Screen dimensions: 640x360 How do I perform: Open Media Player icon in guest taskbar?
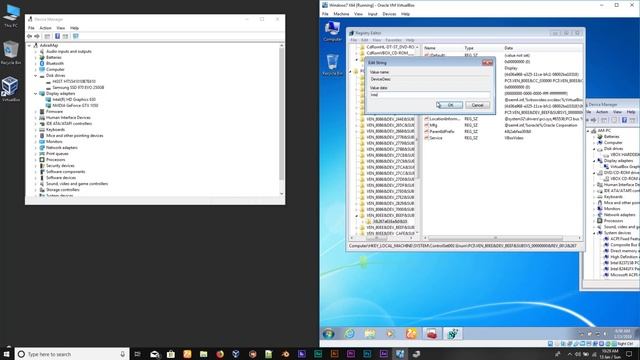coord(391,334)
